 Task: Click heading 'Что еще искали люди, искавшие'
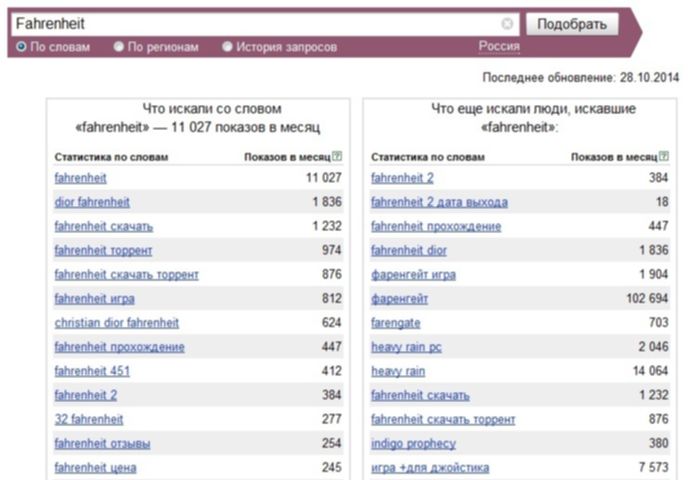533,109
